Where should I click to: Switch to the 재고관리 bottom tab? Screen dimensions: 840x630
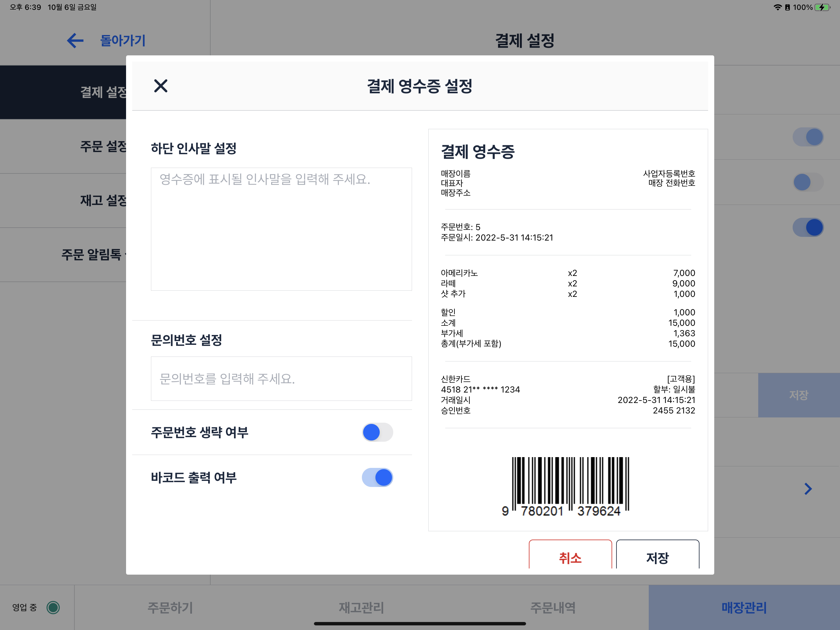click(361, 607)
